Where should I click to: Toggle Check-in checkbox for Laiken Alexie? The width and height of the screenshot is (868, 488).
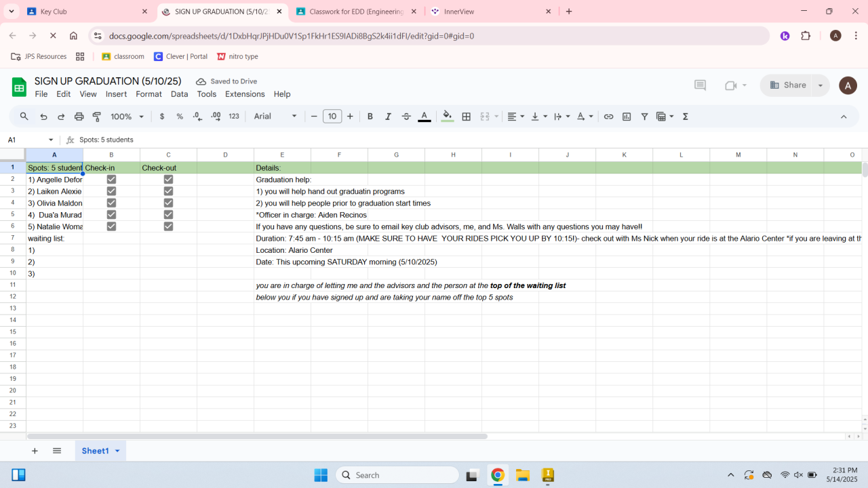tap(111, 191)
